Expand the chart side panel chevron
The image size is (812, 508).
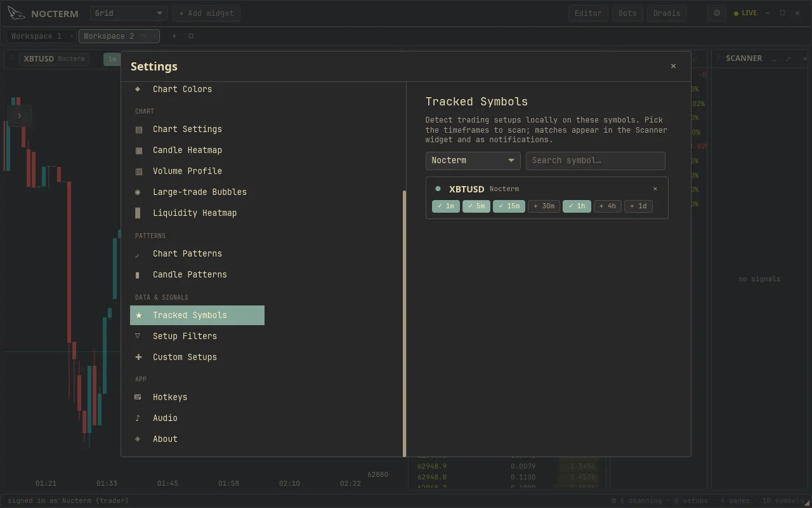tap(19, 116)
